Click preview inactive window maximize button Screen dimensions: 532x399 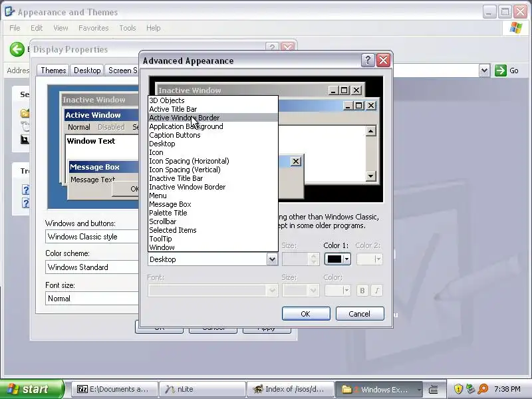(344, 90)
